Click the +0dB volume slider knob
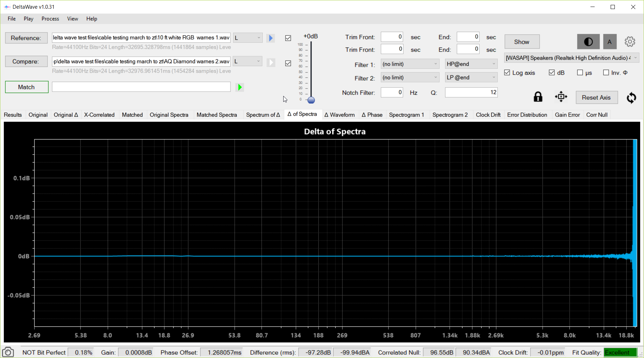The width and height of the screenshot is (644, 358). 311,100
